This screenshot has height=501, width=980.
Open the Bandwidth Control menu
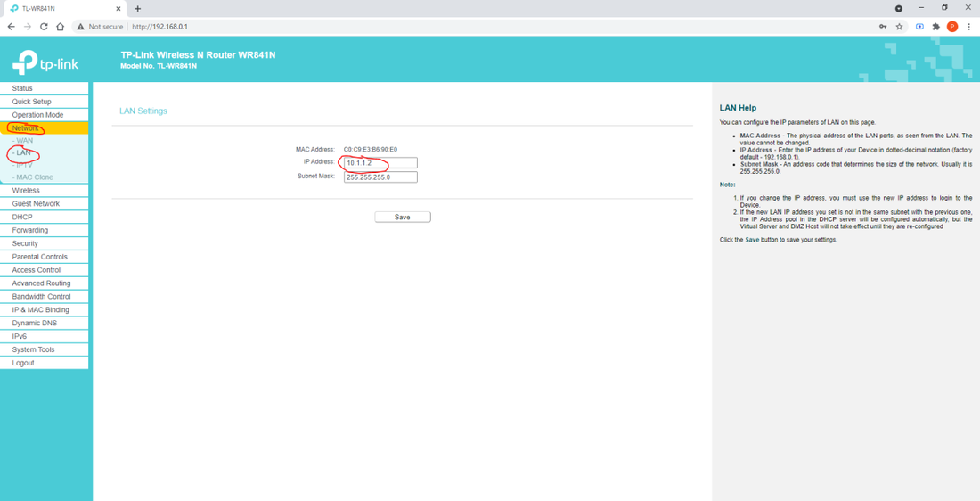click(45, 297)
